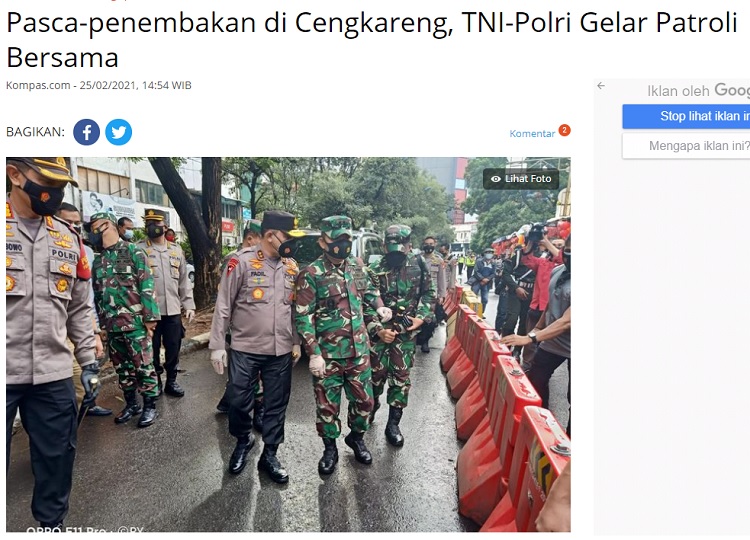Viewport: 750px width, 540px height.
Task: Share the article via Twitter icon
Action: click(x=119, y=132)
